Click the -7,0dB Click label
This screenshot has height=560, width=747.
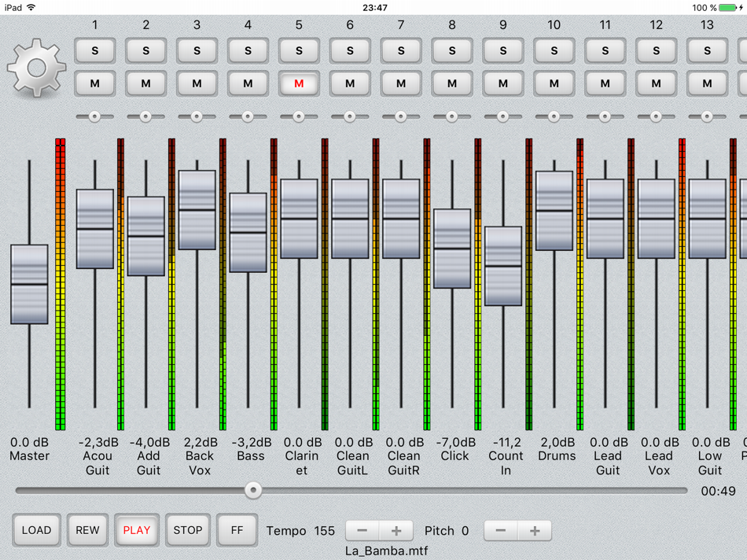[455, 449]
